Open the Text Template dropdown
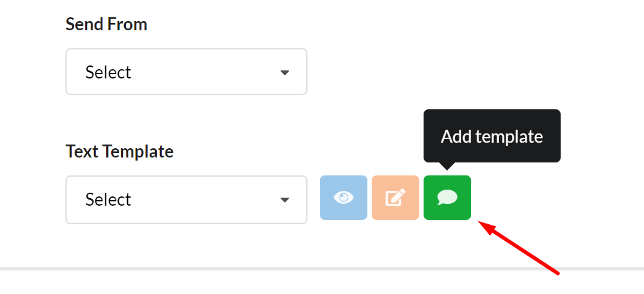644x294 pixels. tap(186, 199)
